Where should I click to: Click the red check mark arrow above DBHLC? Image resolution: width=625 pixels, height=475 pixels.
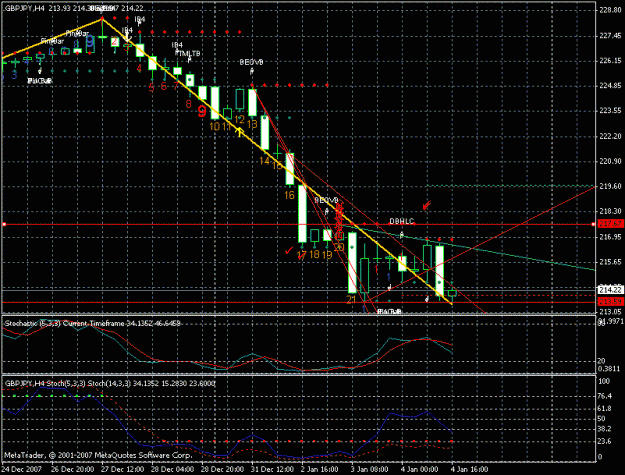click(x=427, y=205)
